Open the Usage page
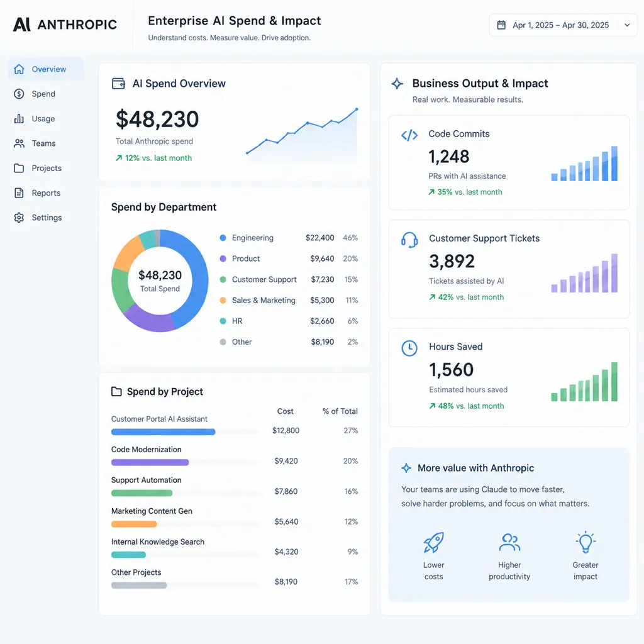Screen dimensions: 644x644 [x=46, y=119]
